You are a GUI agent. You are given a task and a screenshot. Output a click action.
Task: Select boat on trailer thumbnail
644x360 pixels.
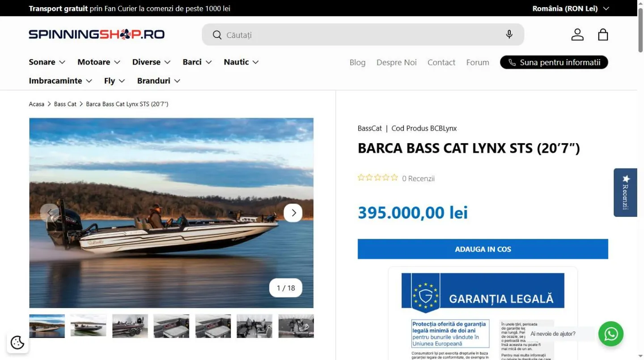tap(130, 326)
